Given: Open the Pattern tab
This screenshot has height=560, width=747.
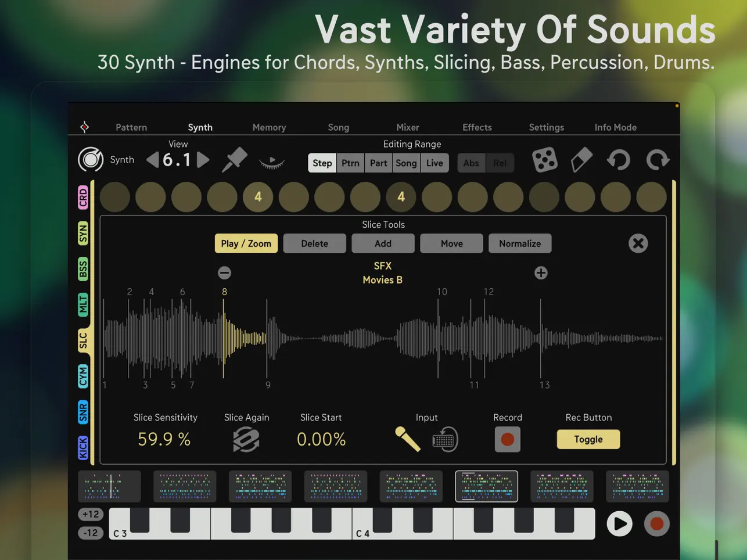Looking at the screenshot, I should 131,127.
